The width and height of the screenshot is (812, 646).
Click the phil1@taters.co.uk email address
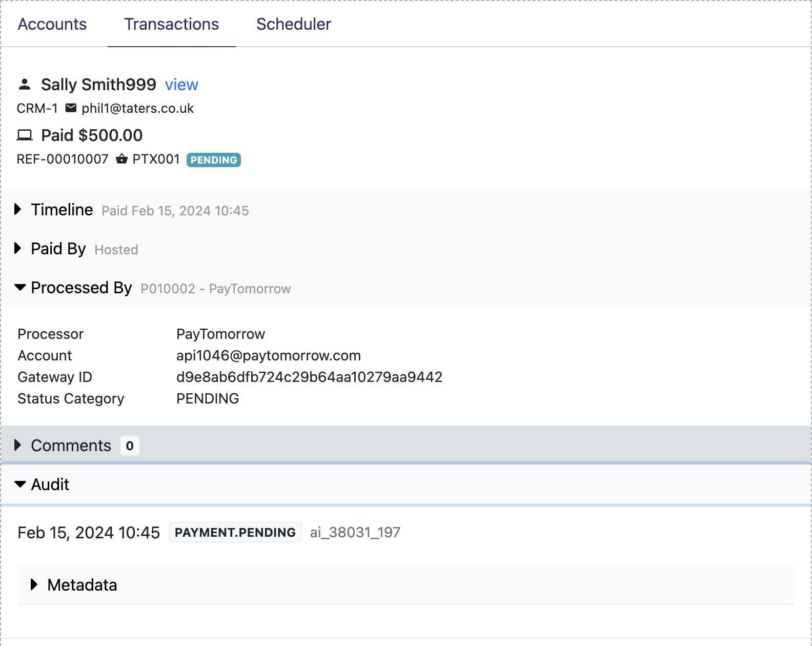point(138,108)
